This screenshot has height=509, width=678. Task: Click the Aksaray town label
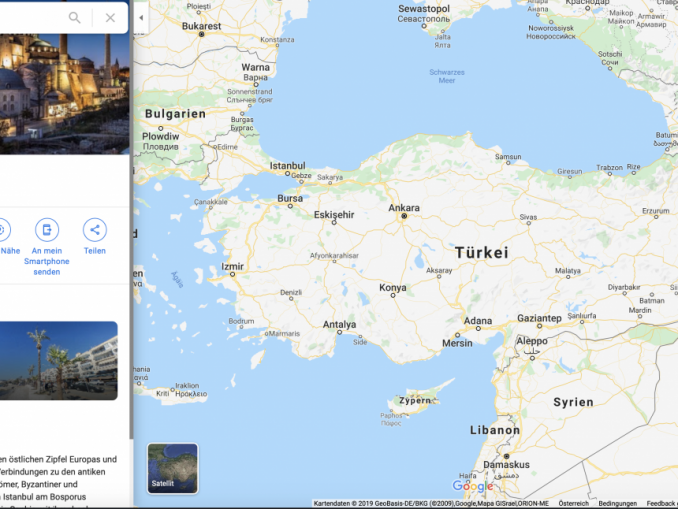point(439,270)
